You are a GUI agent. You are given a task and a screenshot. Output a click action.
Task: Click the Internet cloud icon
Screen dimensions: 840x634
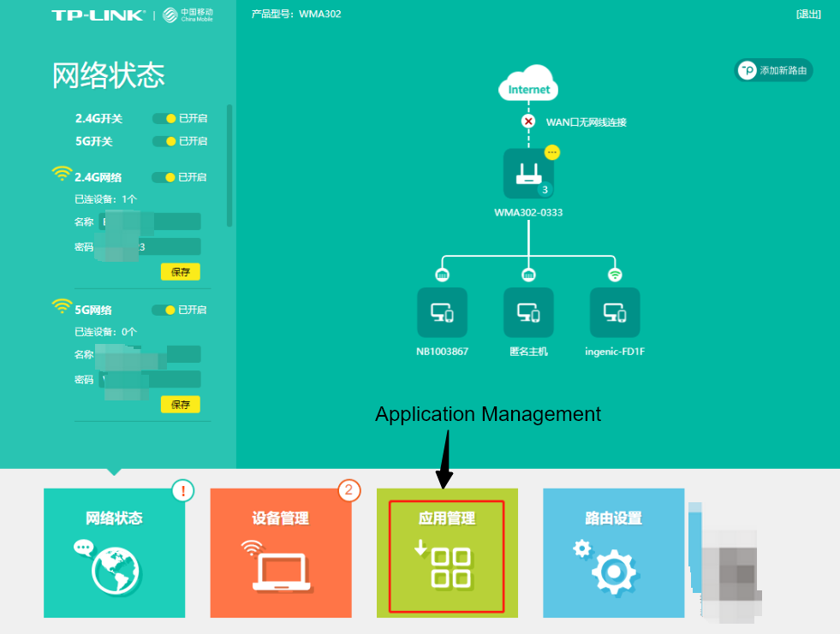pos(528,85)
